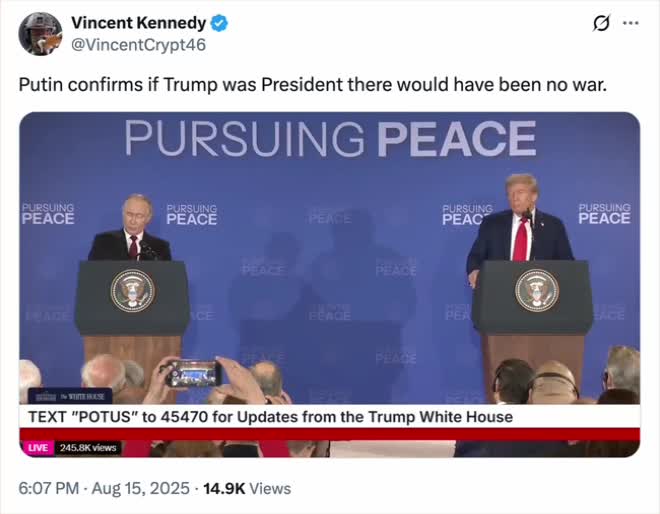Open Vincent Kennedy's profile avatar
The width and height of the screenshot is (660, 514).
tap(40, 34)
